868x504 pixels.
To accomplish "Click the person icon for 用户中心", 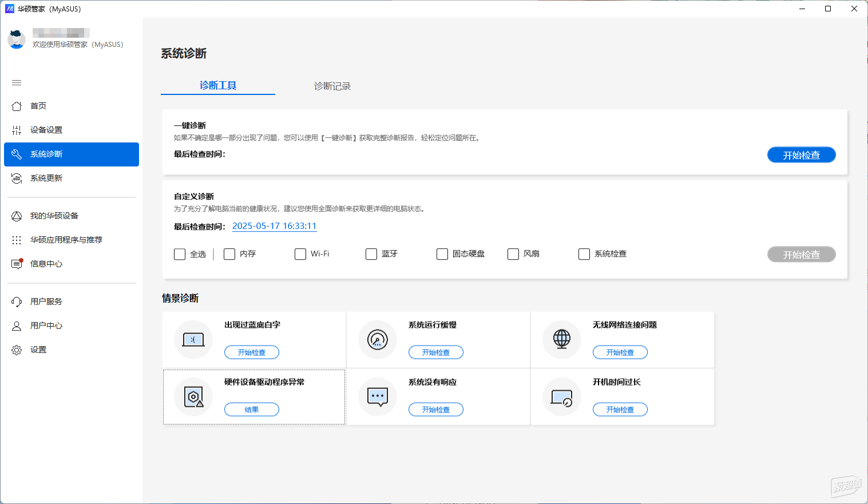I will (17, 326).
